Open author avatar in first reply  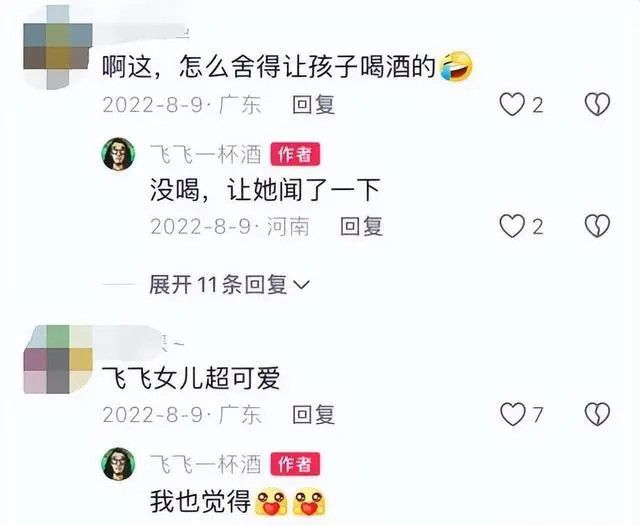118,154
